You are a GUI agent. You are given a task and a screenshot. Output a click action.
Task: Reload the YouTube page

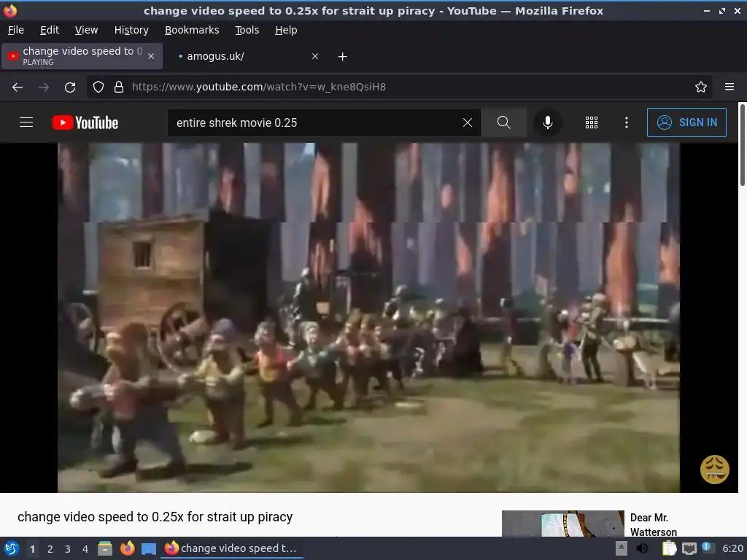point(70,87)
